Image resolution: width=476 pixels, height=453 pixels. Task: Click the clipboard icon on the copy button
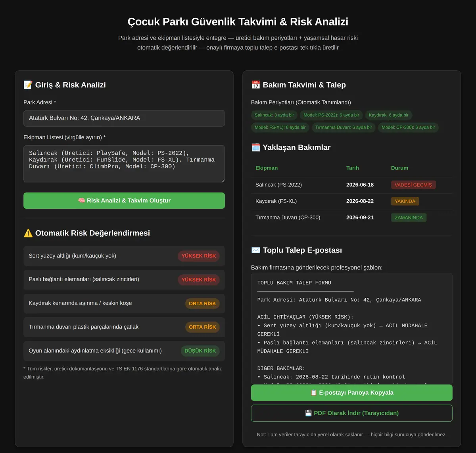pos(313,393)
